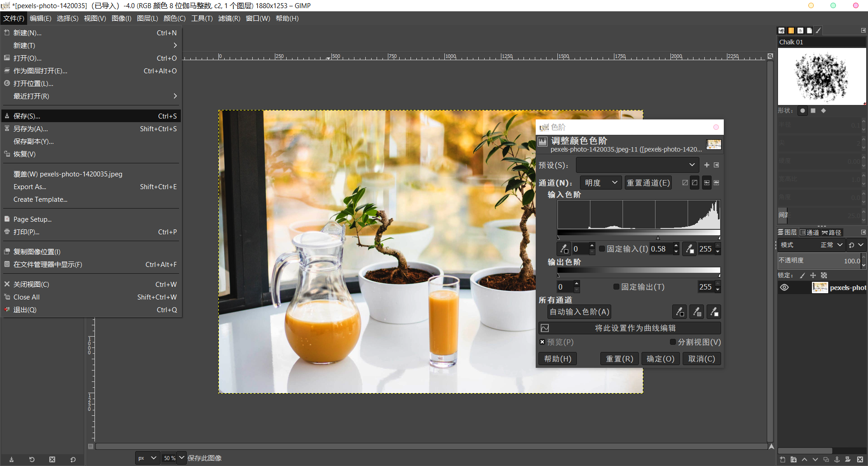Switch to linear histogram icon
The width and height of the screenshot is (868, 466).
click(707, 183)
